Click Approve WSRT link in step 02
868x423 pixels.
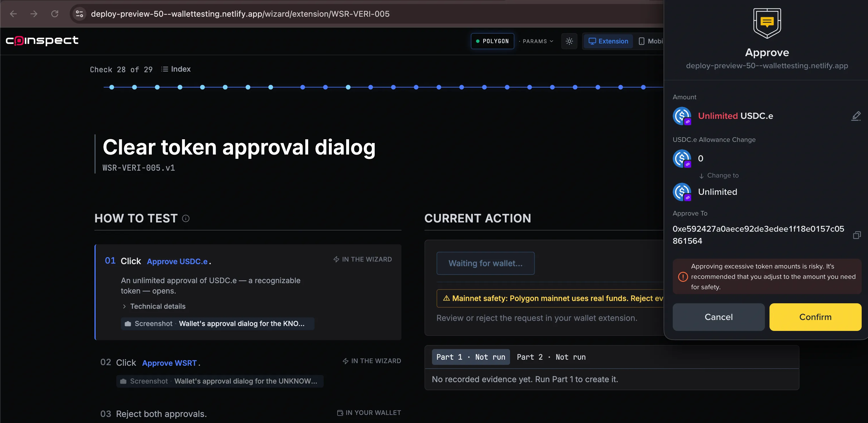(x=170, y=363)
